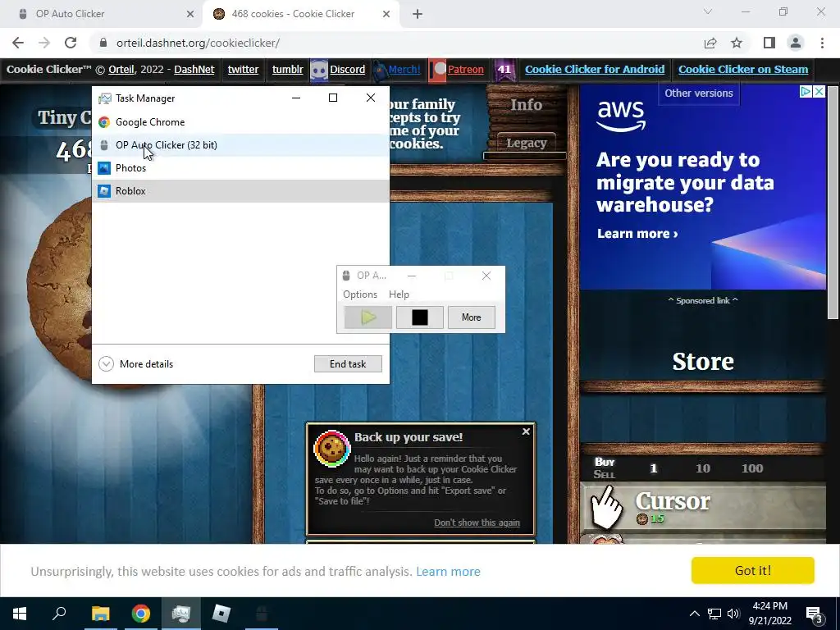This screenshot has width=840, height=630.
Task: Switch to the OP Auto Clicker browser tab
Action: 102,14
